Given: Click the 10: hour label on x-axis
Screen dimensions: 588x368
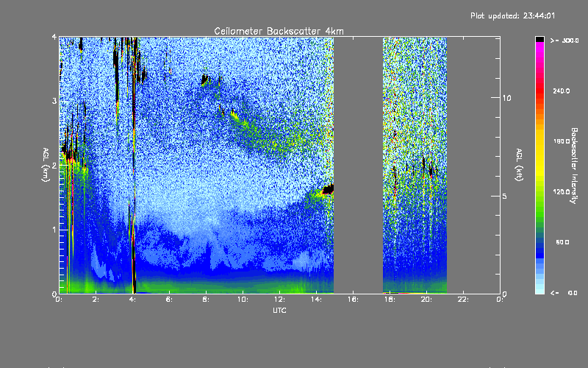Looking at the screenshot, I should [x=243, y=300].
